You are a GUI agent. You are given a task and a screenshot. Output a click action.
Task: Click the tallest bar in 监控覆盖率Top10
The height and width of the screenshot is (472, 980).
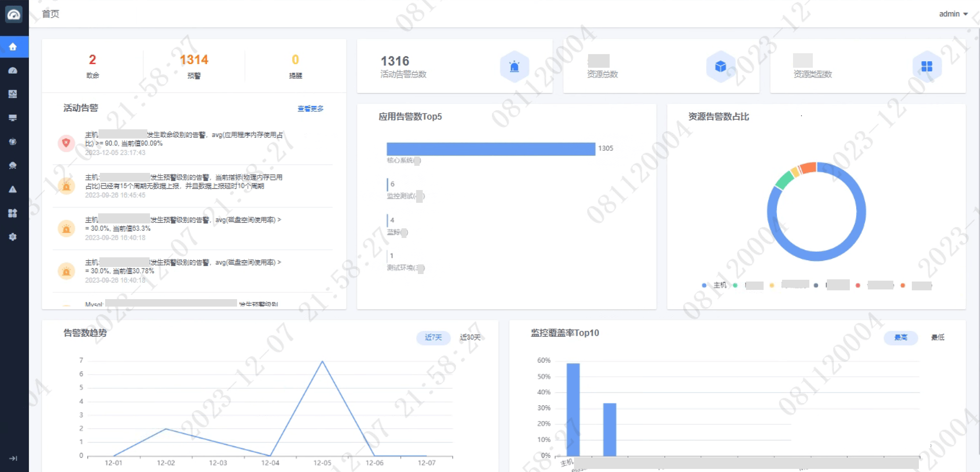tap(573, 410)
